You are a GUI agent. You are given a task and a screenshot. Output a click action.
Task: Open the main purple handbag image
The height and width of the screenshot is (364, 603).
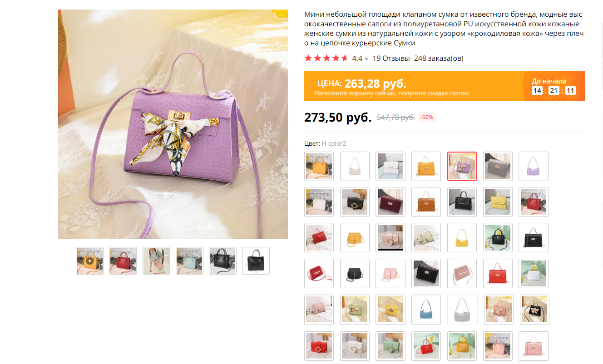pyautogui.click(x=173, y=124)
